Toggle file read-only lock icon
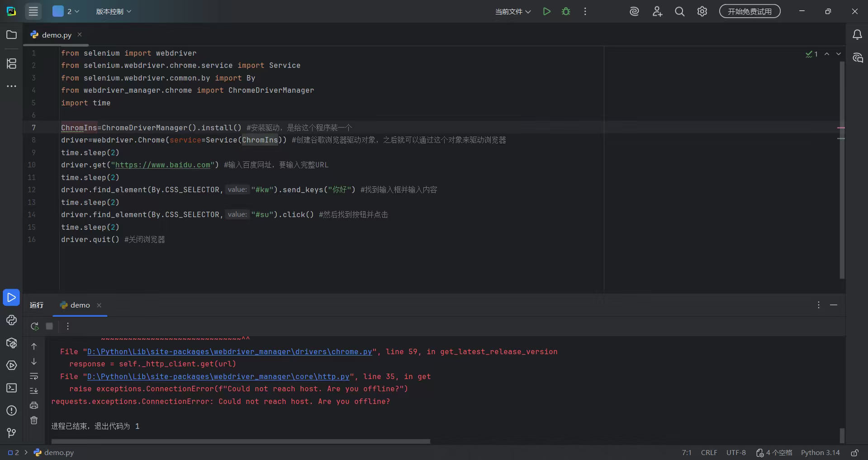This screenshot has height=460, width=868. (854, 452)
